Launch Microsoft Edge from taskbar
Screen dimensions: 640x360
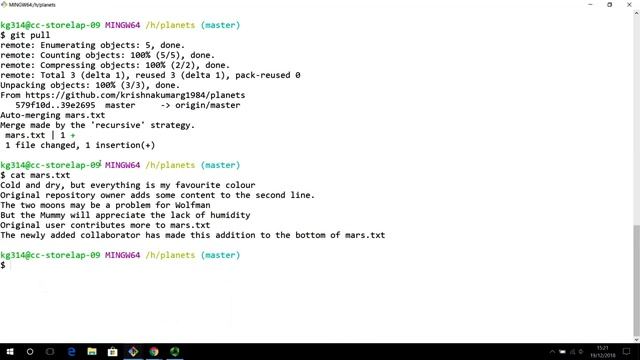coord(71,351)
